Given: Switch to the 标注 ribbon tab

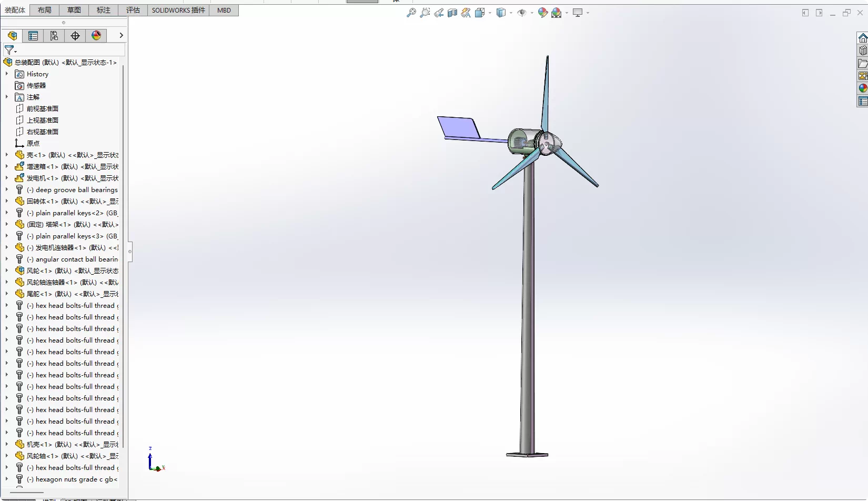Looking at the screenshot, I should coord(104,10).
